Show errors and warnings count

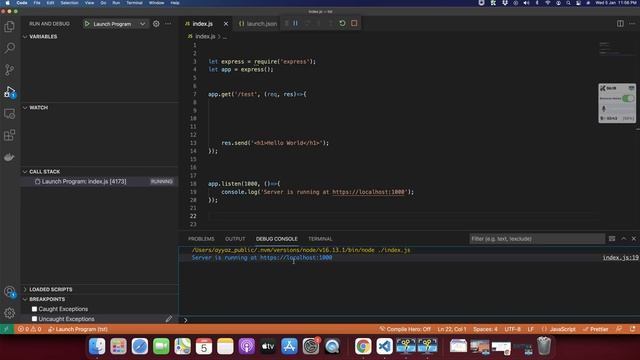(x=29, y=329)
